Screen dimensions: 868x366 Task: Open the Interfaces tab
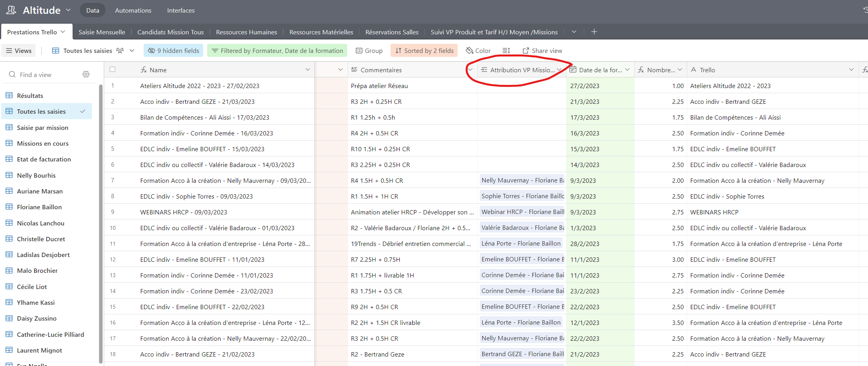(x=181, y=10)
